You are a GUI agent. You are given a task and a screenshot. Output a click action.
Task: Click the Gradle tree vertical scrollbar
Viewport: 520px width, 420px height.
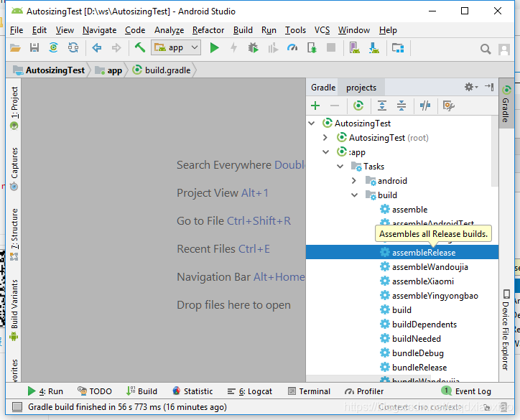coord(494,151)
